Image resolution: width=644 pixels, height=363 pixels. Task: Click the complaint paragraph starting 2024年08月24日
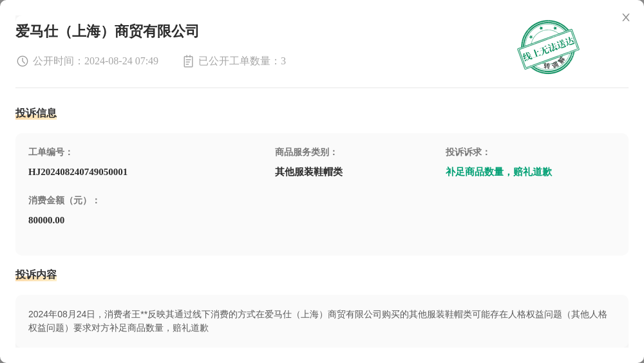coord(317,321)
